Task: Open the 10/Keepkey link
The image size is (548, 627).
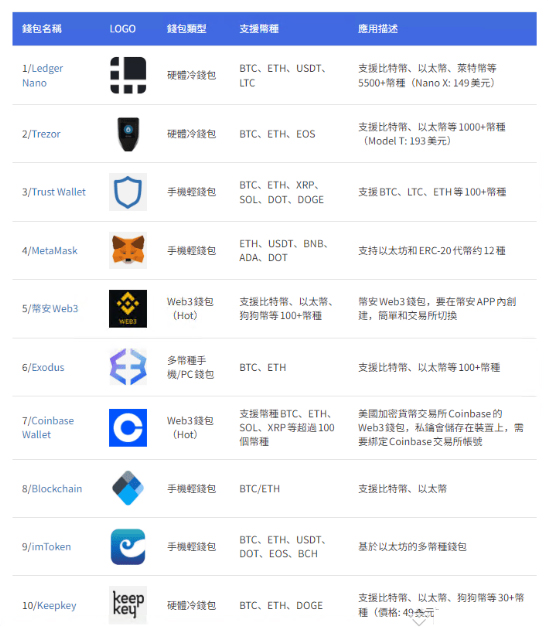Action: point(49,605)
